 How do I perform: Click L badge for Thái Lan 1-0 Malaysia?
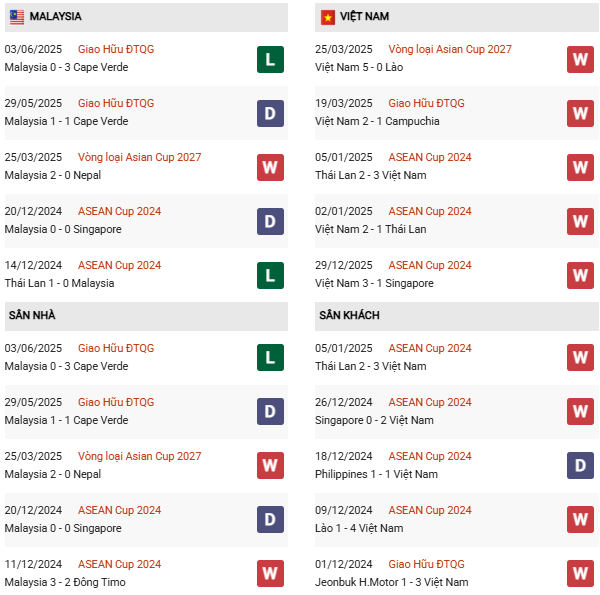(x=270, y=274)
